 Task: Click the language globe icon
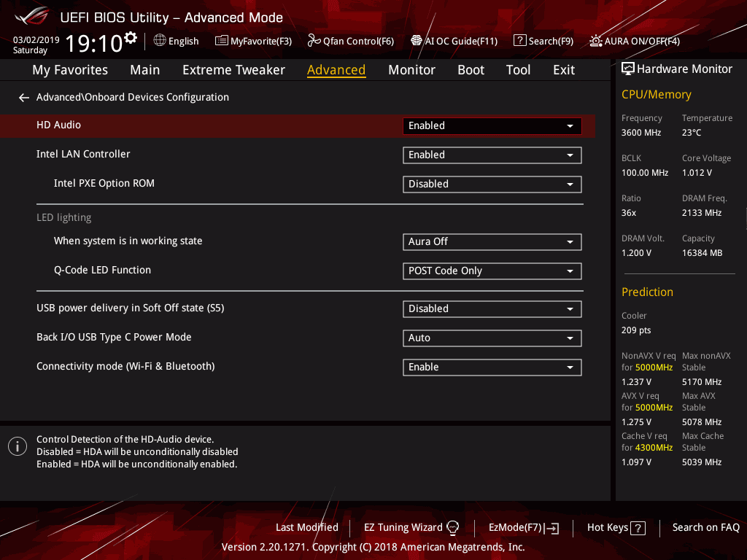pyautogui.click(x=160, y=41)
